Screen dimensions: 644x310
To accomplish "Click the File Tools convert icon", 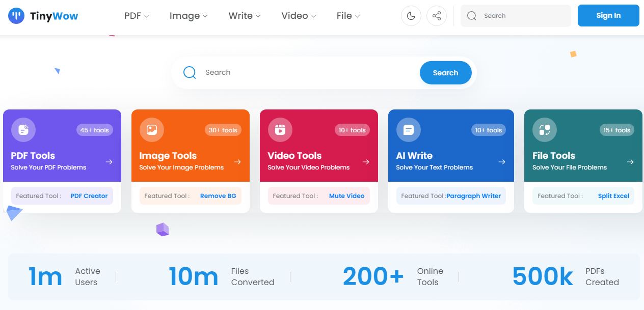I will click(545, 130).
